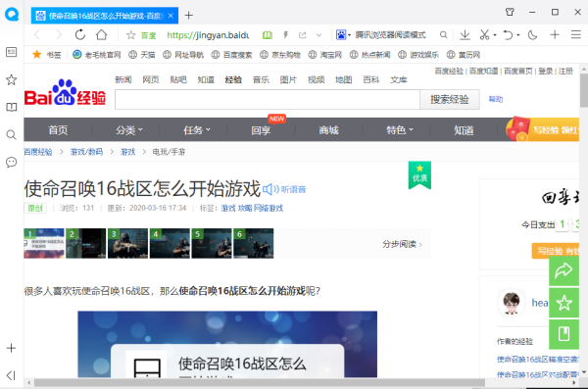Collapse the left sidebar panel
The height and width of the screenshot is (389, 588).
coord(11,375)
